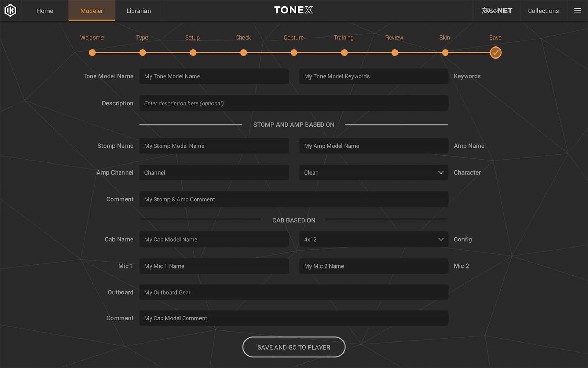Jump to the Setup step marker

(193, 53)
